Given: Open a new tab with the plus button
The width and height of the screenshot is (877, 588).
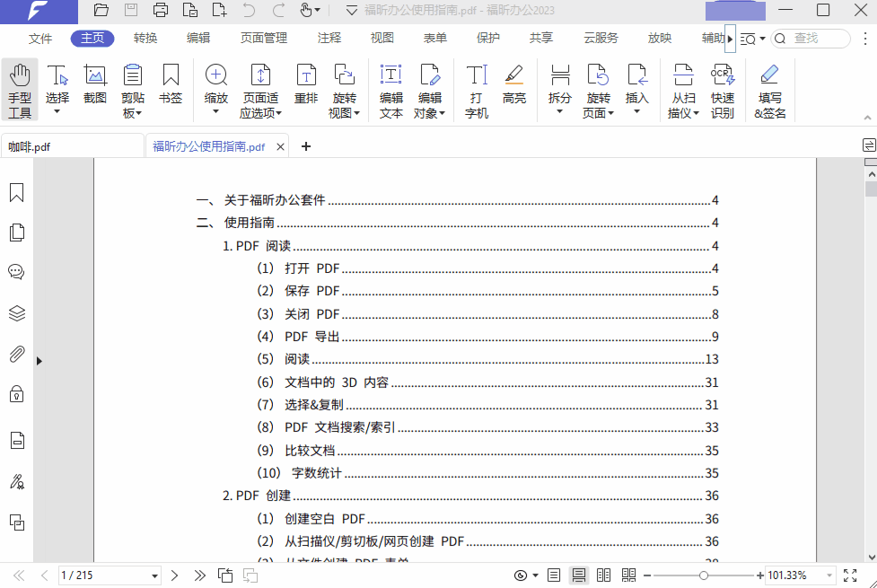Looking at the screenshot, I should 306,146.
